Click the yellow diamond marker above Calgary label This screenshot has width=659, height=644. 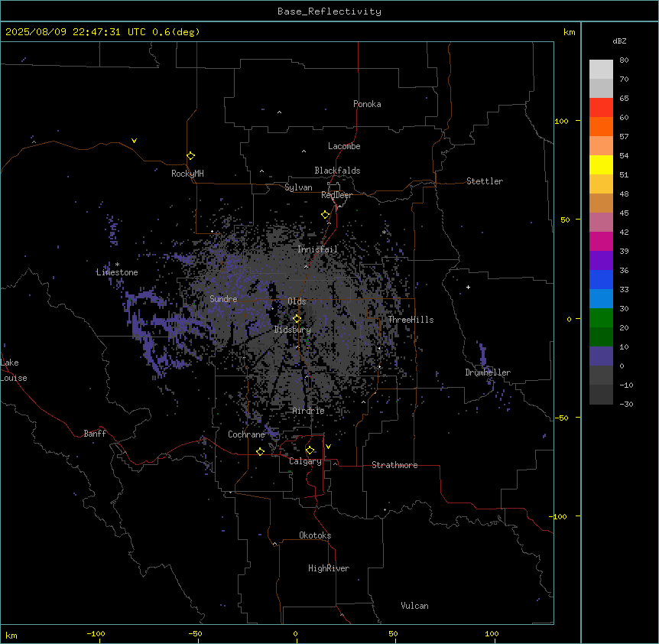point(310,450)
